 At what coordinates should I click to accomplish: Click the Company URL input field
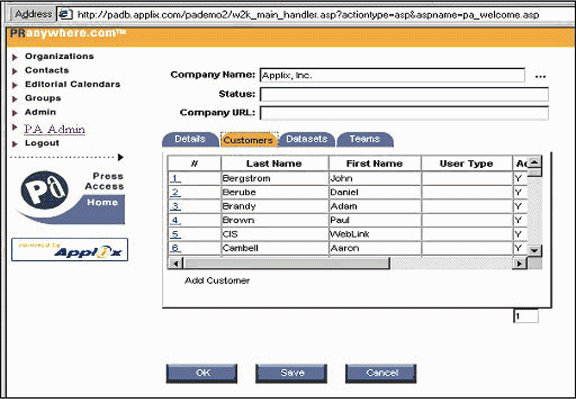tap(404, 113)
